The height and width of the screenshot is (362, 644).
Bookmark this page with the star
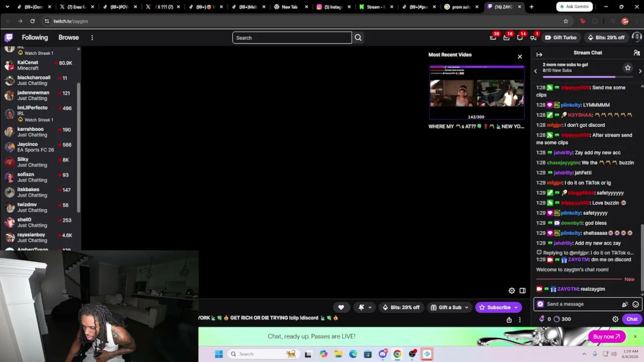tap(566, 21)
